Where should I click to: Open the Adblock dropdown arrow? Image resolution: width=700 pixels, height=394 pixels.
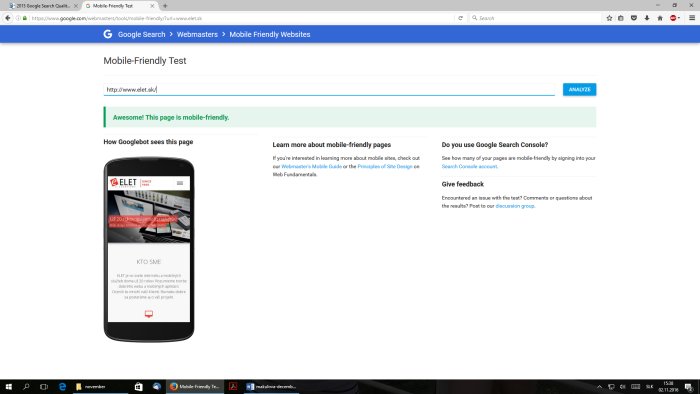pos(679,18)
